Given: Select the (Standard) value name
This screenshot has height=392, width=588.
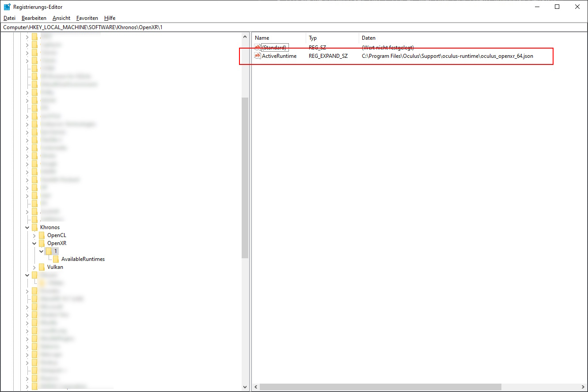Looking at the screenshot, I should pyautogui.click(x=274, y=47).
